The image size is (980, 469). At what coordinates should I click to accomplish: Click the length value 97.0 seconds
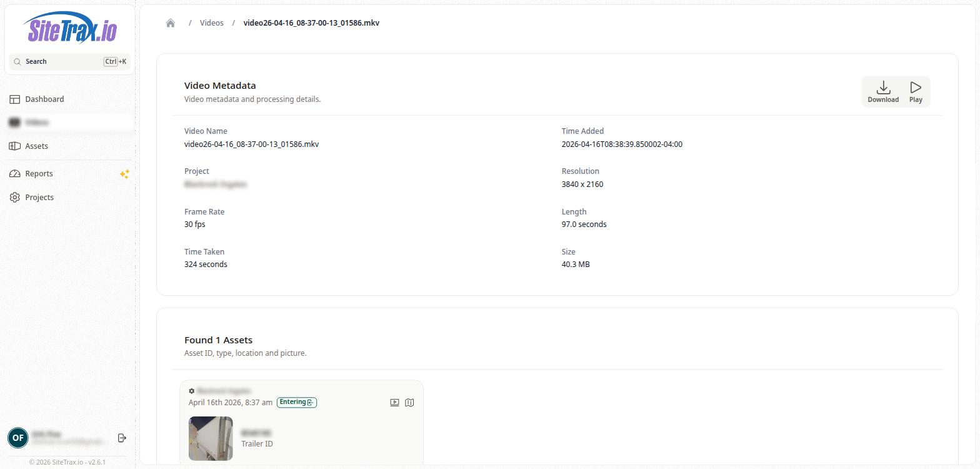coord(584,224)
